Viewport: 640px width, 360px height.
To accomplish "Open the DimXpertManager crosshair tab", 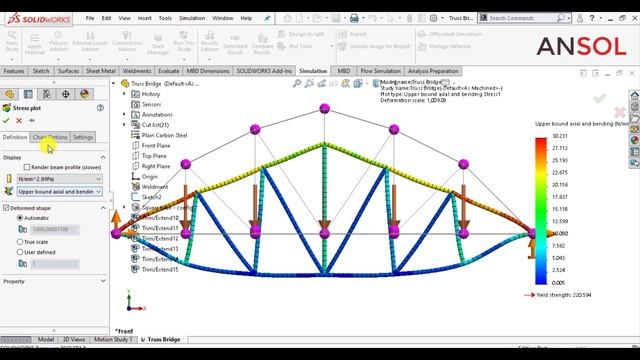I will 66,94.
